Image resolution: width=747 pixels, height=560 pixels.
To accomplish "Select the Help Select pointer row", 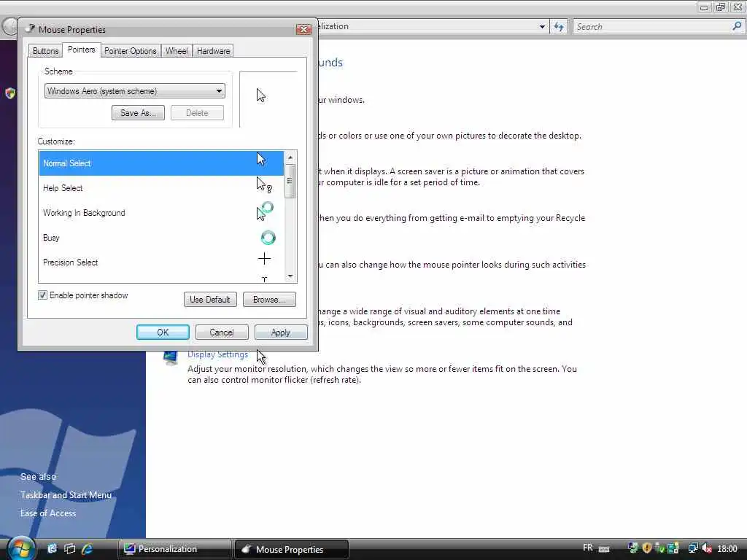I will pyautogui.click(x=161, y=187).
